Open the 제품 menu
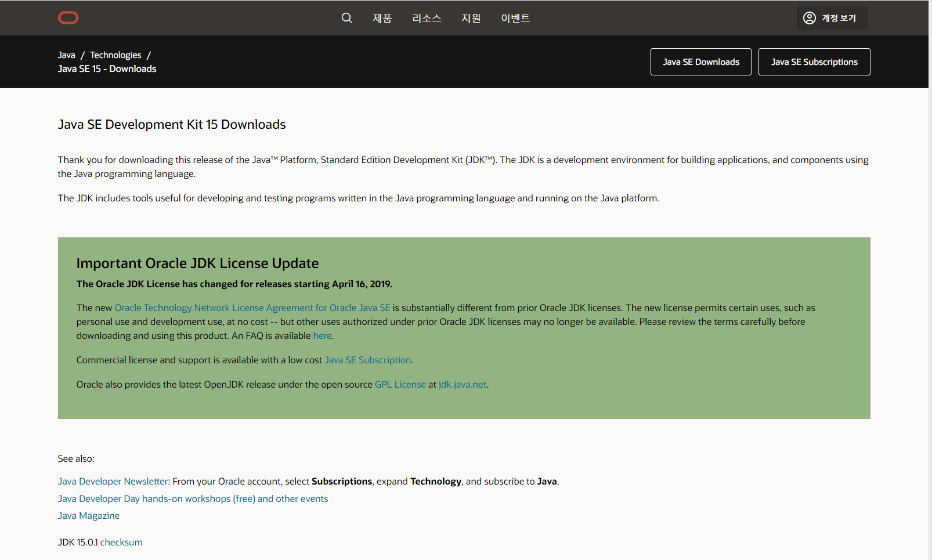This screenshot has width=932, height=560. [382, 18]
